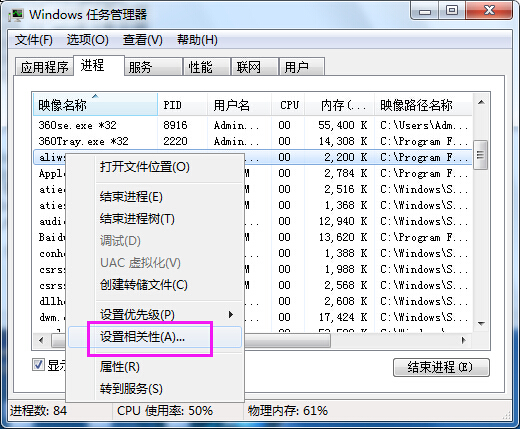Click the vertical scrollbar down arrow

point(481,323)
